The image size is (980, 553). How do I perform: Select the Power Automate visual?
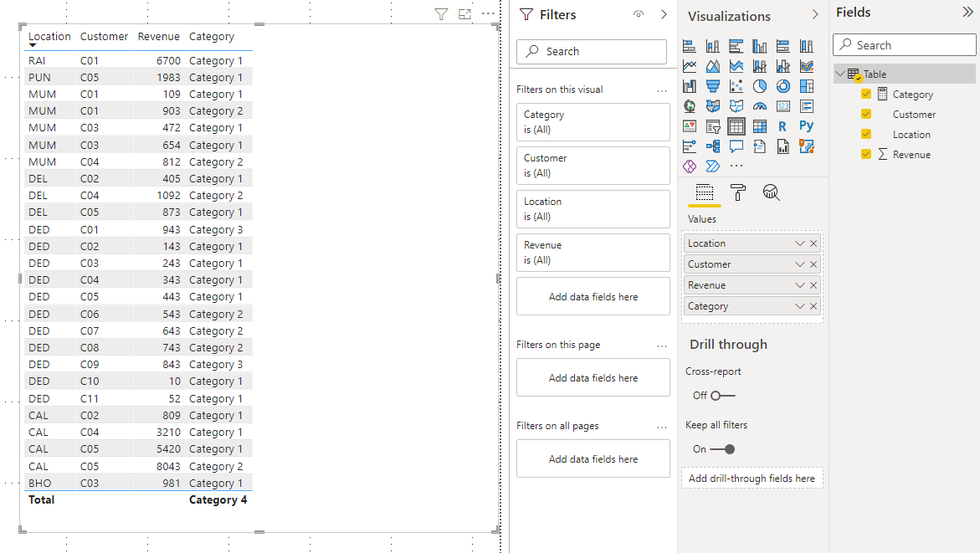pos(713,166)
